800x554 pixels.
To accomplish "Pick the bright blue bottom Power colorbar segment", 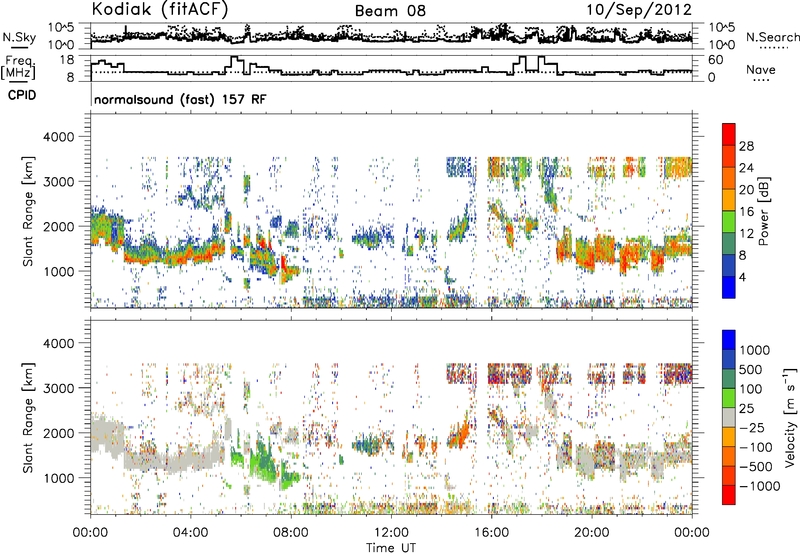I will pos(729,287).
